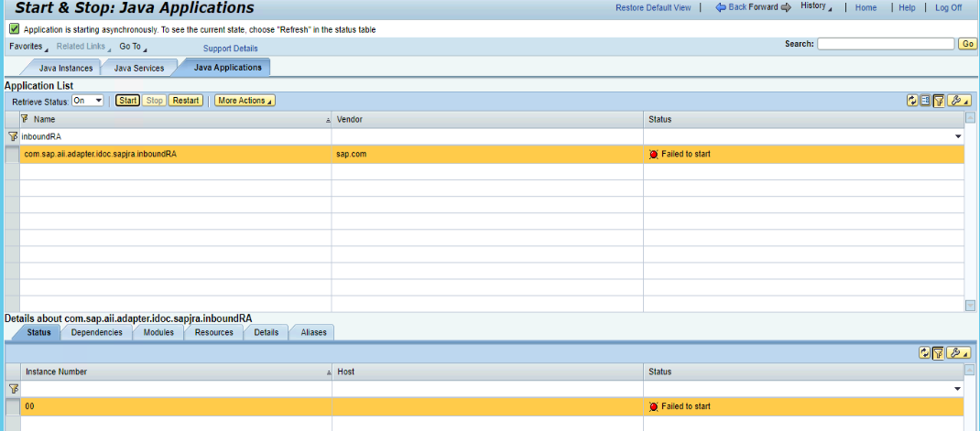
Task: Open the Dependencies tab
Action: [x=97, y=332]
